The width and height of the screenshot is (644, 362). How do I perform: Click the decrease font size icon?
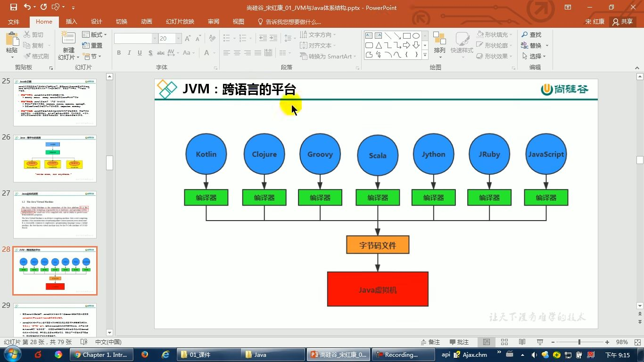(198, 39)
